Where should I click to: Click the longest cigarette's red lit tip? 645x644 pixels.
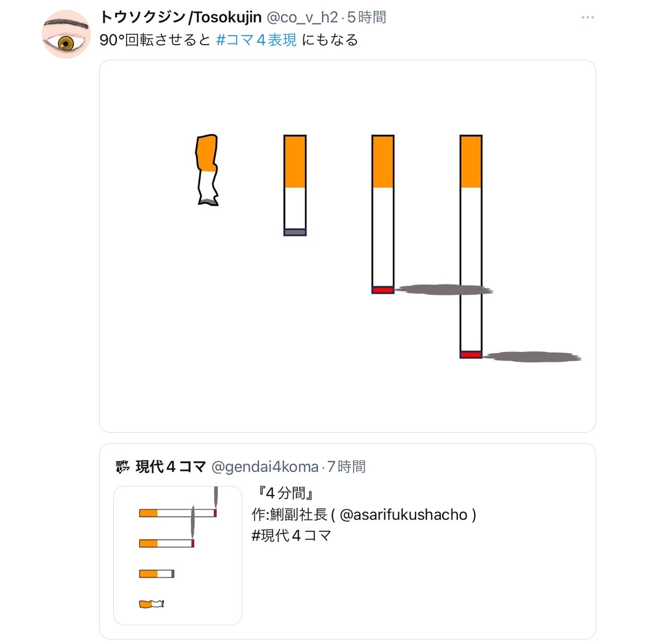coord(471,354)
